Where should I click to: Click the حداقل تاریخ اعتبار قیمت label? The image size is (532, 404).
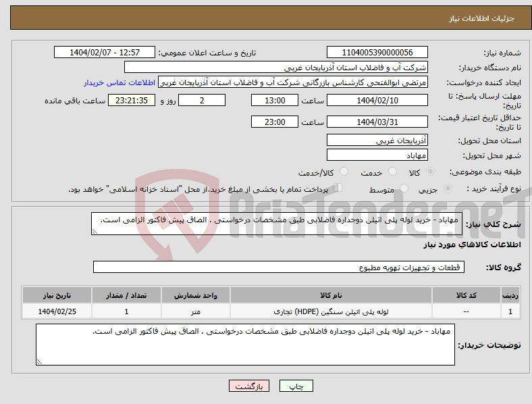pyautogui.click(x=480, y=122)
